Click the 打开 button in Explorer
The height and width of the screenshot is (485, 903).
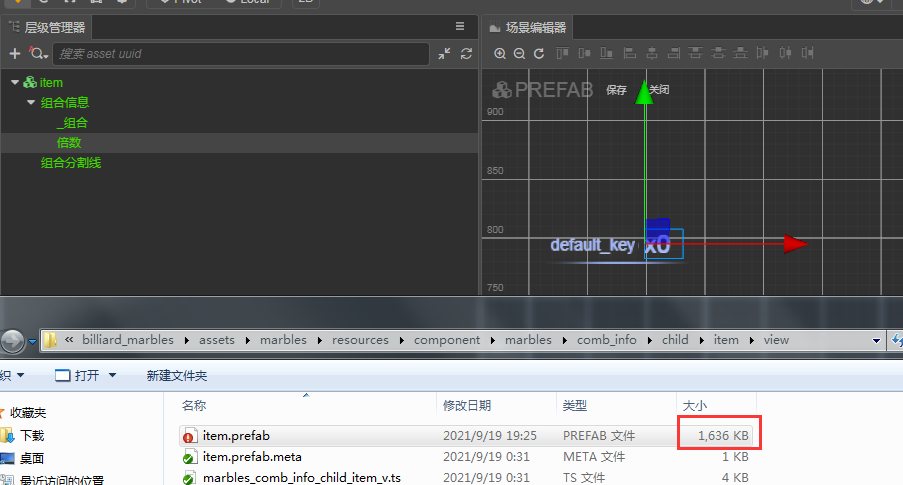click(x=78, y=376)
